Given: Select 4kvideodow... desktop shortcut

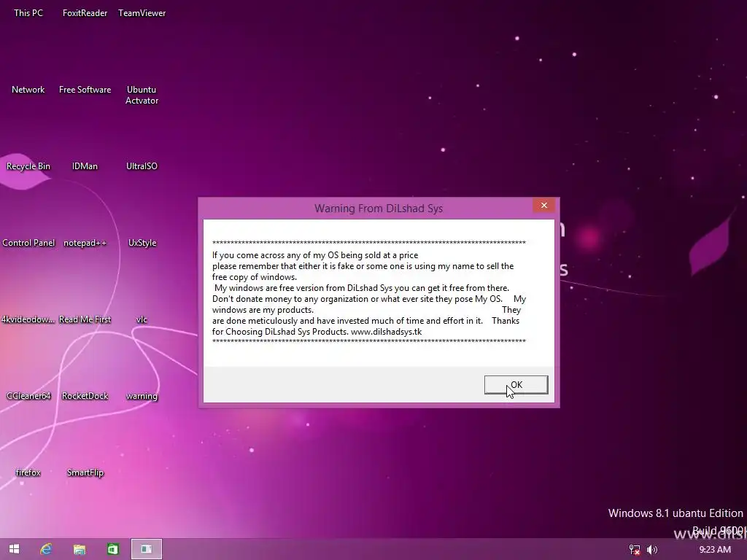Looking at the screenshot, I should click(28, 319).
